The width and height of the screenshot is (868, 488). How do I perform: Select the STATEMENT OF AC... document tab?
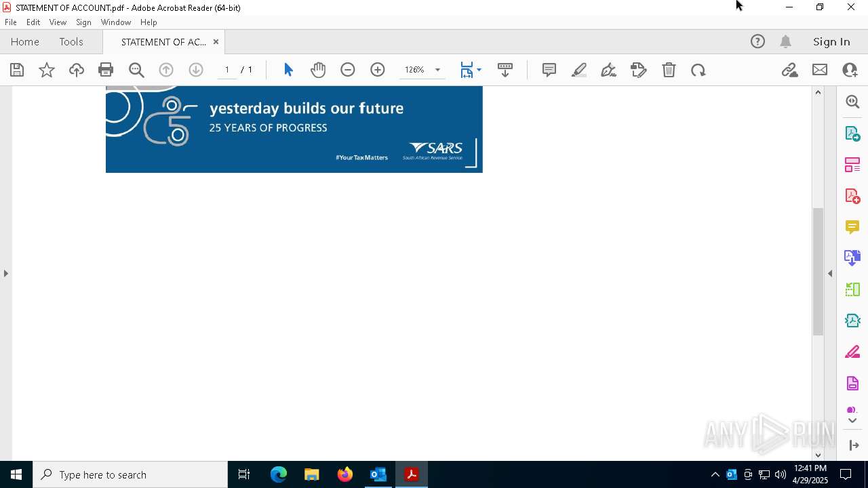pyautogui.click(x=163, y=41)
